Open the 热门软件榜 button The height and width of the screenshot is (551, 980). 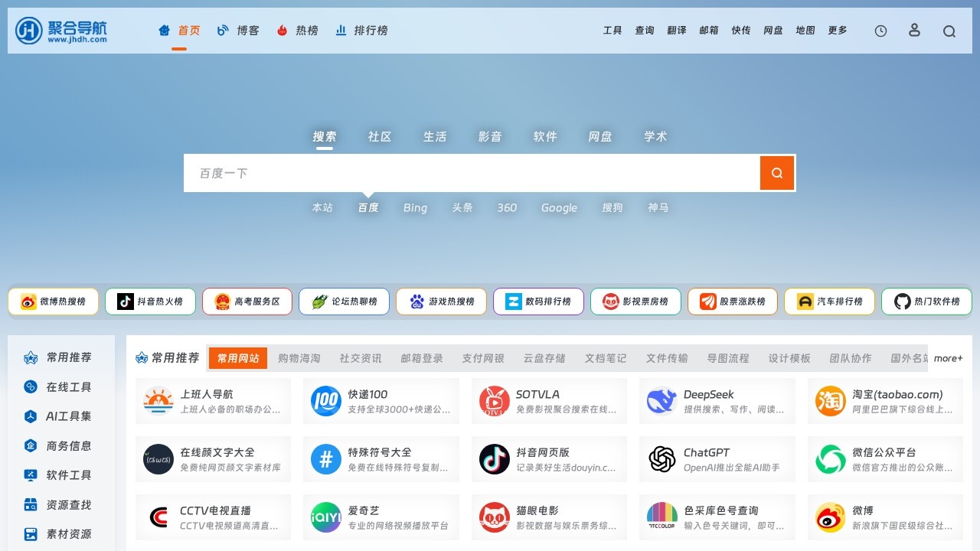coord(926,302)
